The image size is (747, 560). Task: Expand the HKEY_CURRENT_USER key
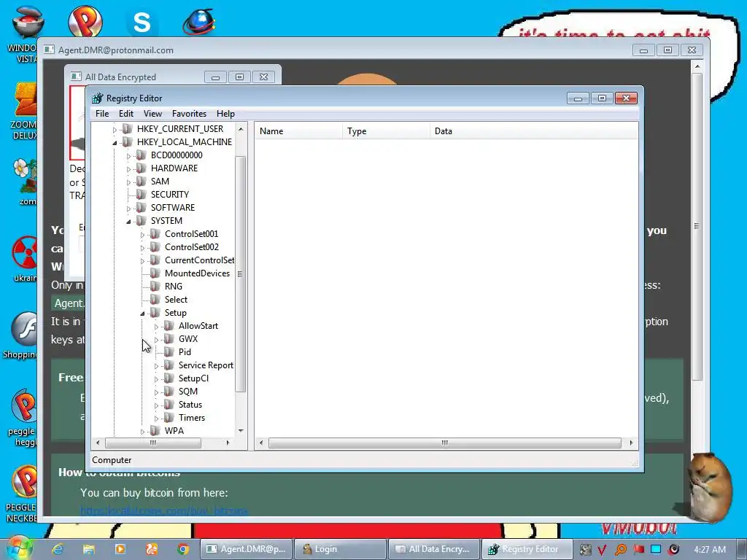point(115,130)
